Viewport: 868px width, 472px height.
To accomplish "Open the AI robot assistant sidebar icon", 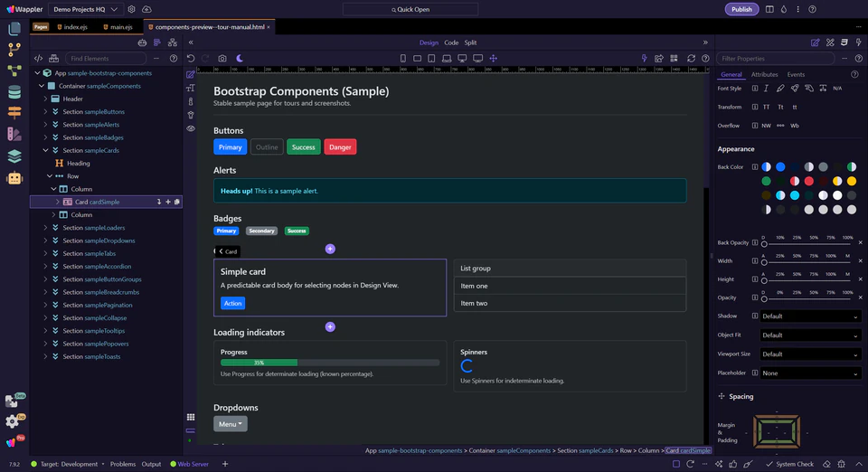I will pyautogui.click(x=14, y=177).
